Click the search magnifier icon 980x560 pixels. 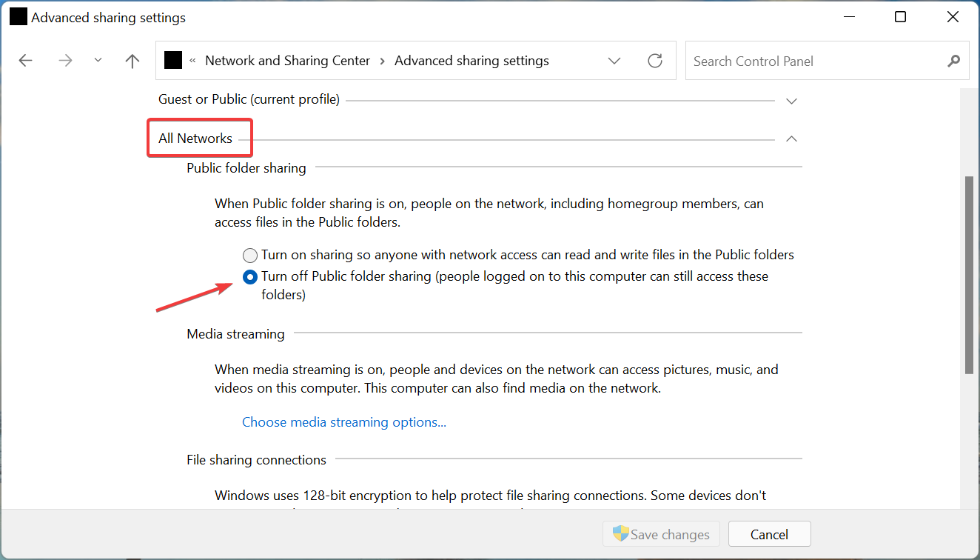953,61
